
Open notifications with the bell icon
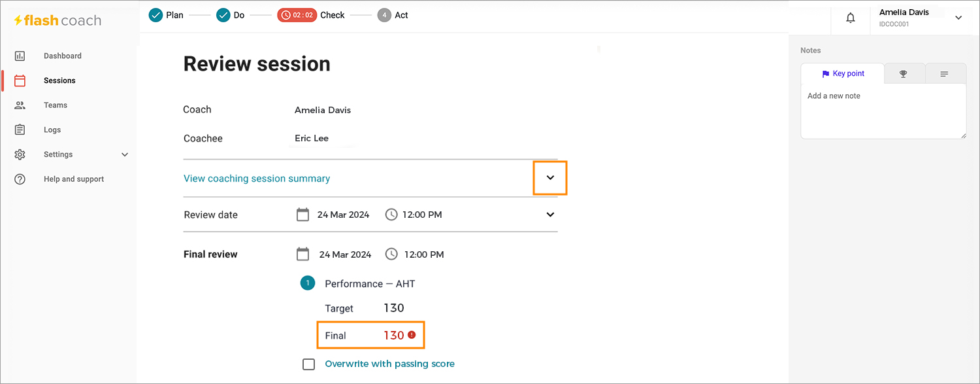tap(851, 18)
